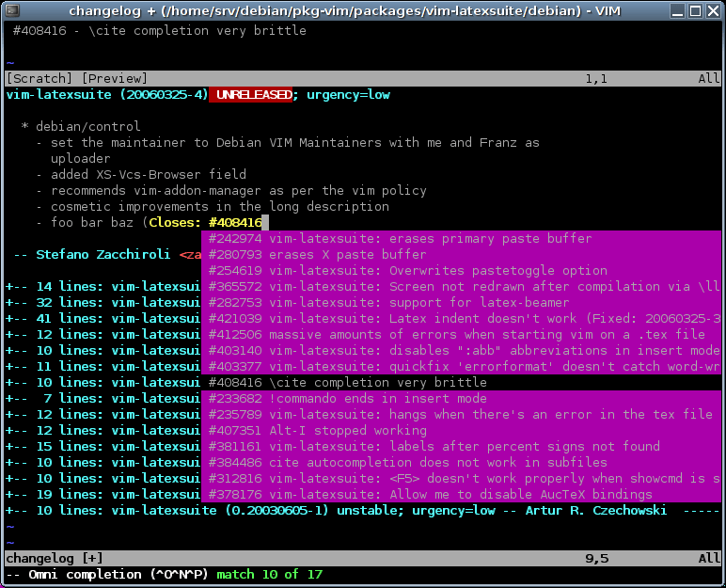Click the Stefano Zacchiroli maintainer name
Screen dimensions: 726x588
coord(103,254)
